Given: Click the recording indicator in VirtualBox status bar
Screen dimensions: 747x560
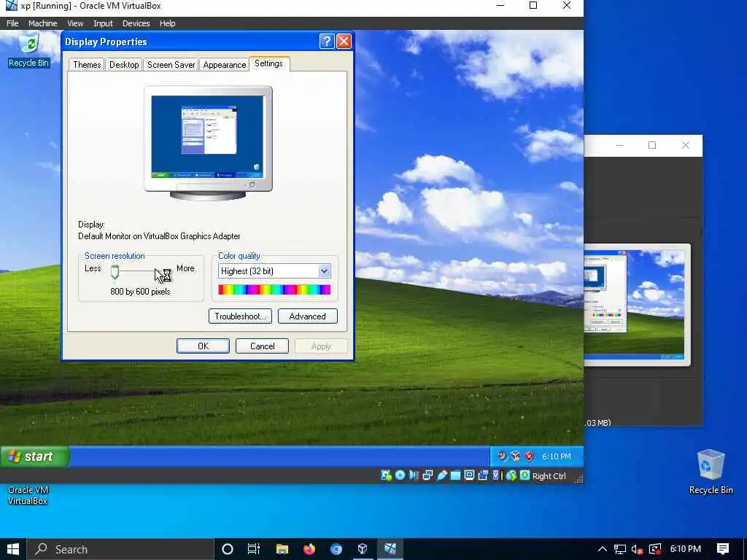Looking at the screenshot, I should tap(483, 475).
